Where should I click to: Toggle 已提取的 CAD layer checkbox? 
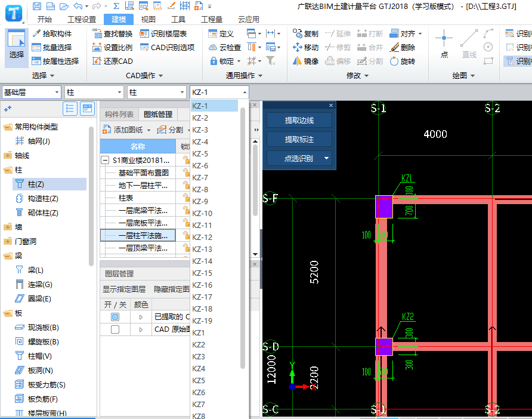[115, 317]
